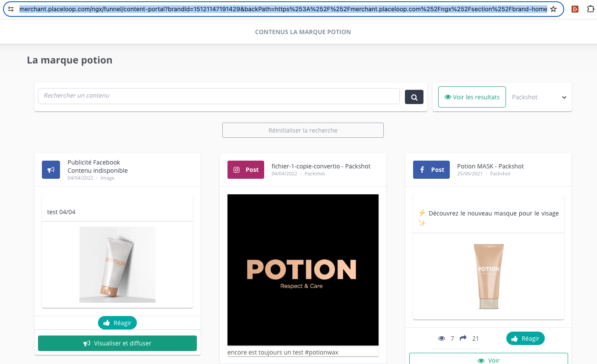Viewport: 597px width, 364px height.
Task: Click the 'La marque potion' heading
Action: click(69, 60)
